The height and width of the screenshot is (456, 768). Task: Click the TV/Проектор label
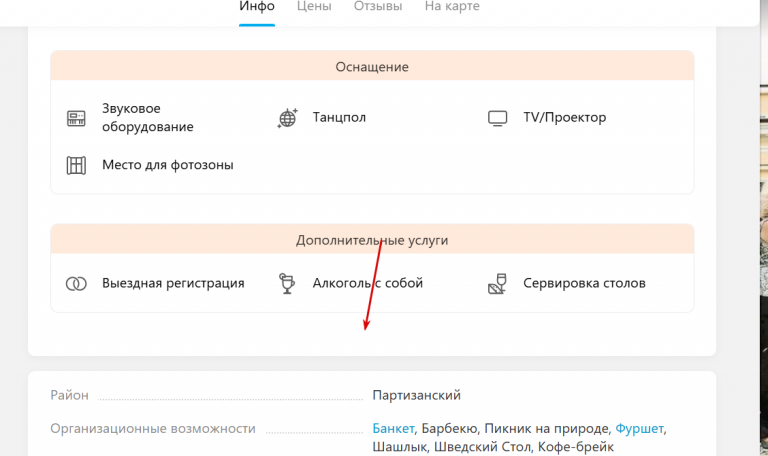coord(565,118)
